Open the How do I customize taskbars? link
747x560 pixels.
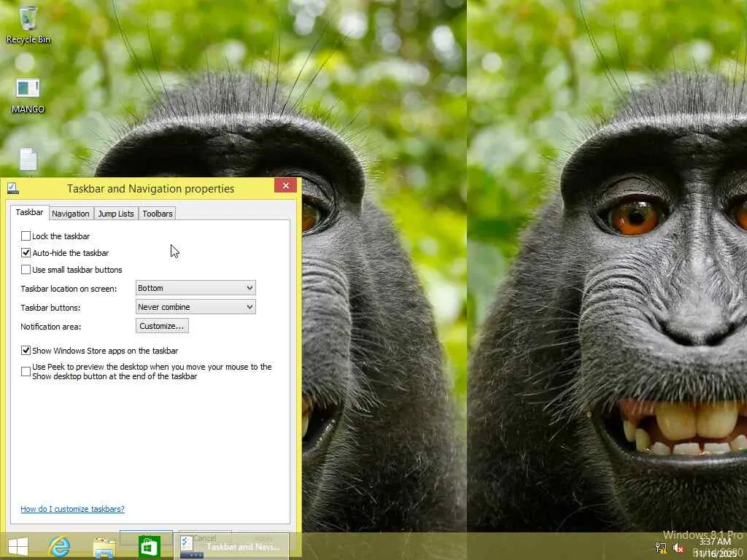(72, 508)
